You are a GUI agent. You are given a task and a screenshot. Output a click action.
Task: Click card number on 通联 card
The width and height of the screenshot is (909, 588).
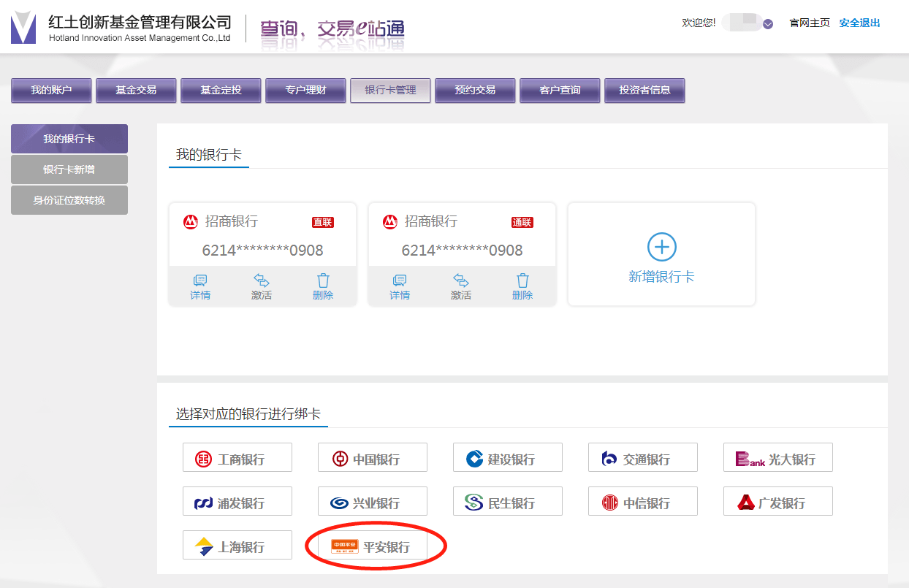[462, 251]
